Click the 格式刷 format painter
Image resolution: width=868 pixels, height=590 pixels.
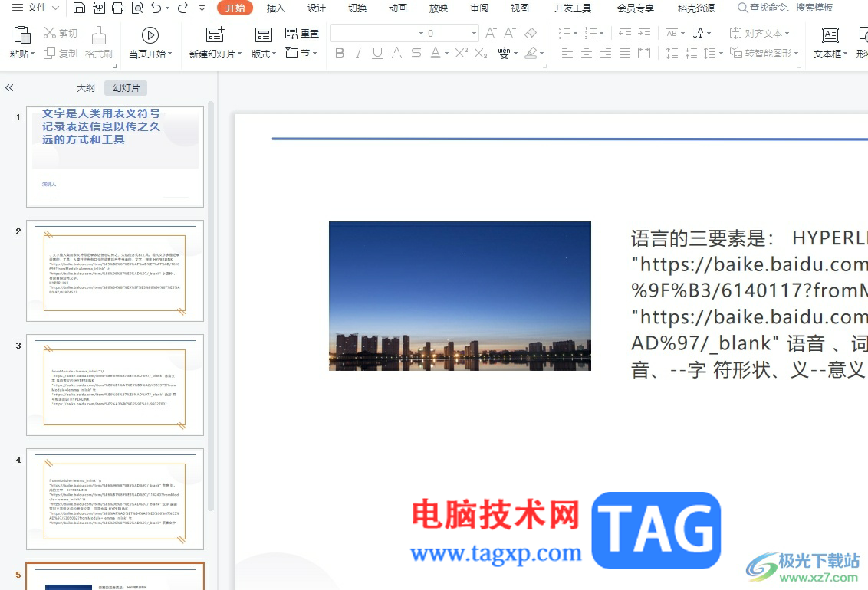pyautogui.click(x=99, y=43)
